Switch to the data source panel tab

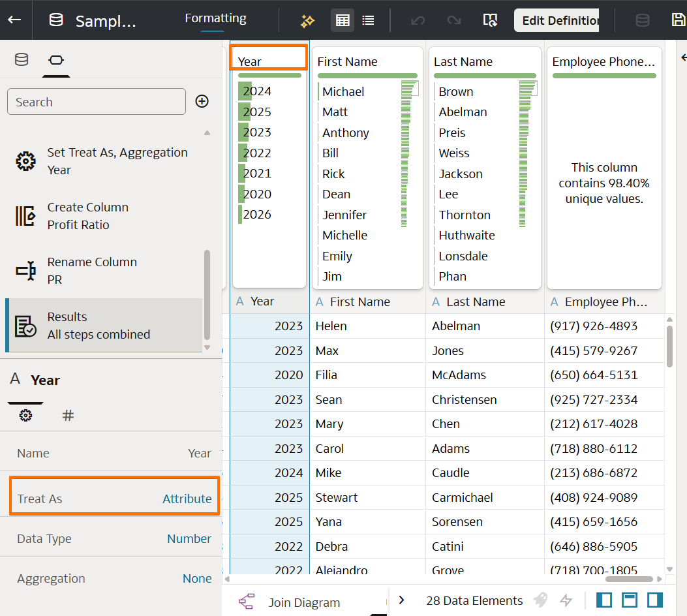pyautogui.click(x=21, y=59)
